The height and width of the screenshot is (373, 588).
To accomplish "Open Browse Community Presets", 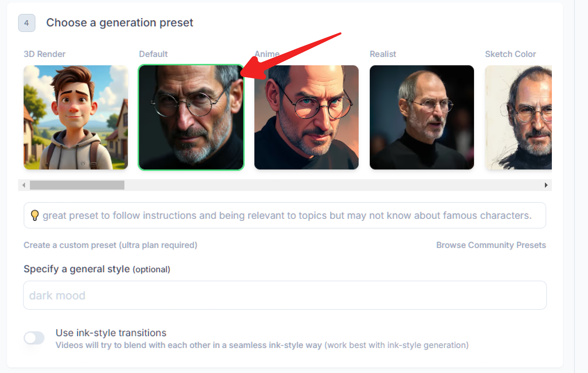I will click(491, 245).
